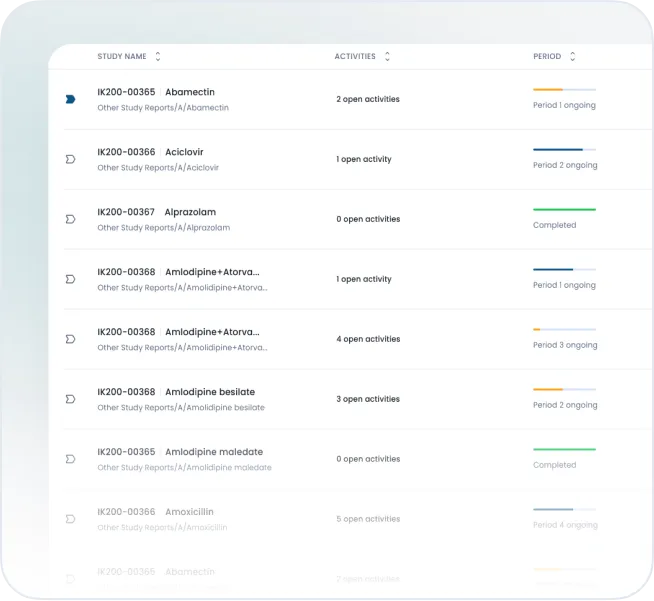
Task: Mark the Amlodipine+Atorva row with 1 open activity
Action: pyautogui.click(x=70, y=279)
